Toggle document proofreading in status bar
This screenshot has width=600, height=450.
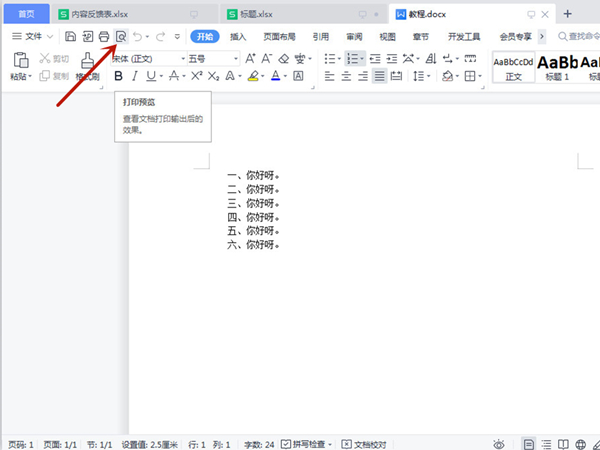coord(366,443)
